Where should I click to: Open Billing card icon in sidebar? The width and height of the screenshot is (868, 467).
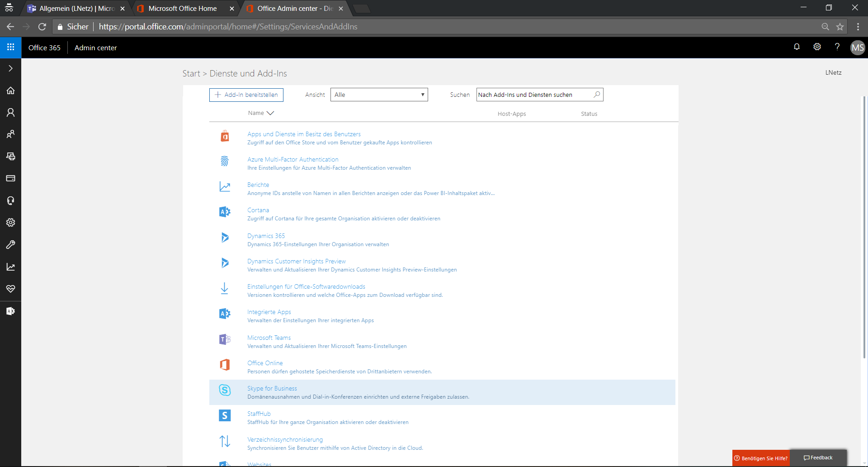coord(10,178)
